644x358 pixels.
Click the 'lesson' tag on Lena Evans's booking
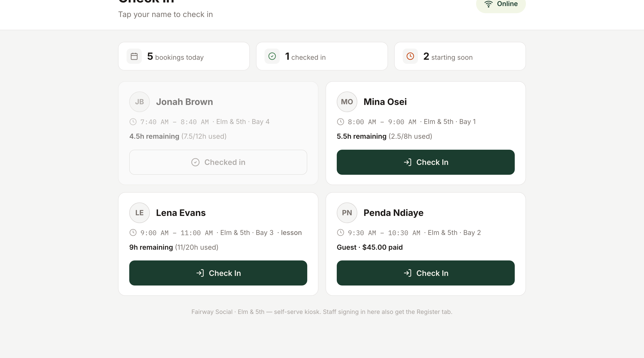point(291,233)
